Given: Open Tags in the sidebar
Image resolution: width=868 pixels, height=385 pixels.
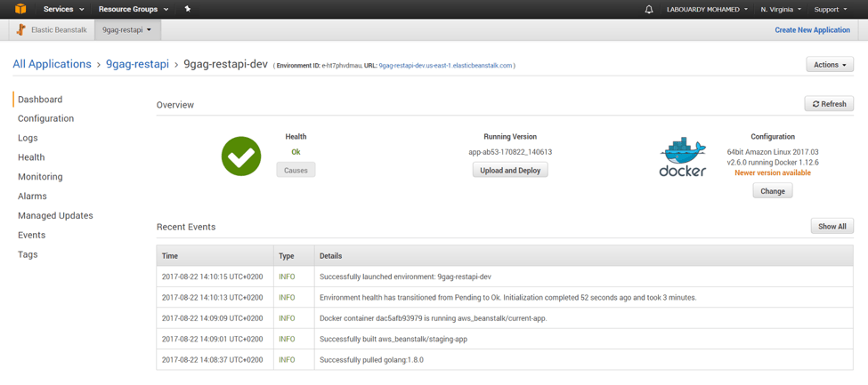Looking at the screenshot, I should tap(28, 254).
